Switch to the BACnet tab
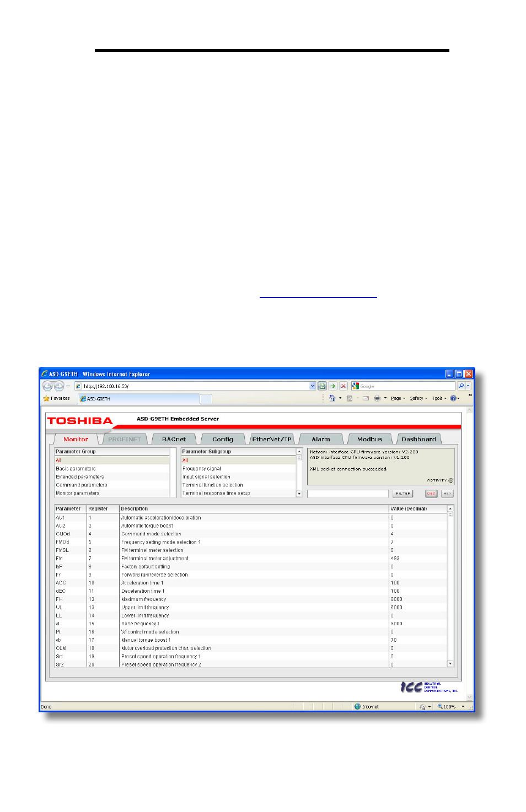Viewport: 526px width, 812px height. coord(174,439)
